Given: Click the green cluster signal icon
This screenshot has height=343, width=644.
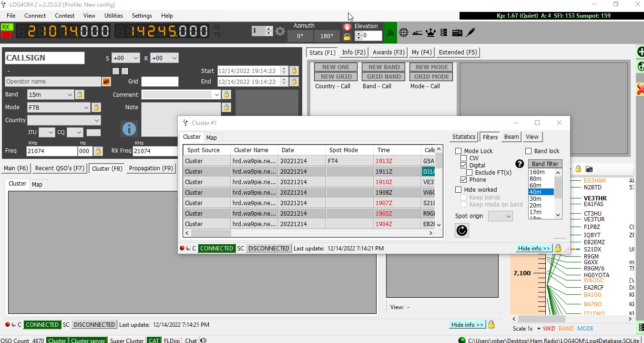Looking at the screenshot, I should pyautogui.click(x=390, y=32).
